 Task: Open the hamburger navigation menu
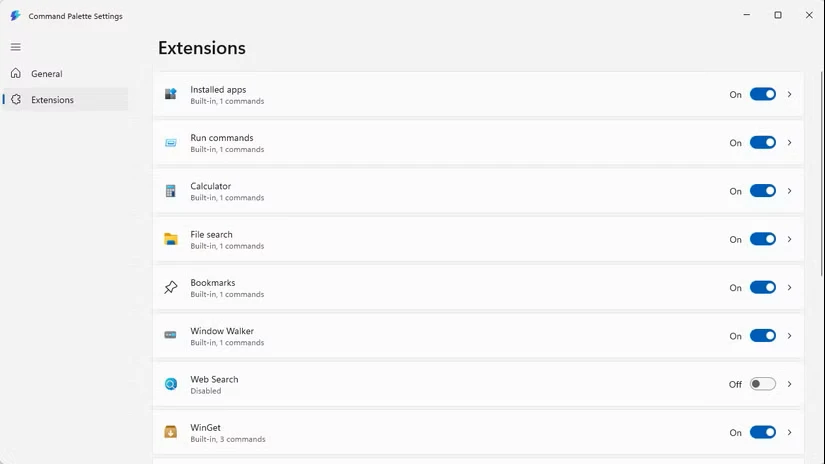(15, 47)
